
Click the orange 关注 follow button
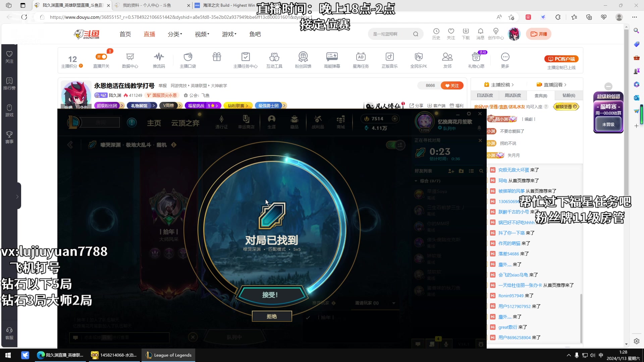coord(452,85)
